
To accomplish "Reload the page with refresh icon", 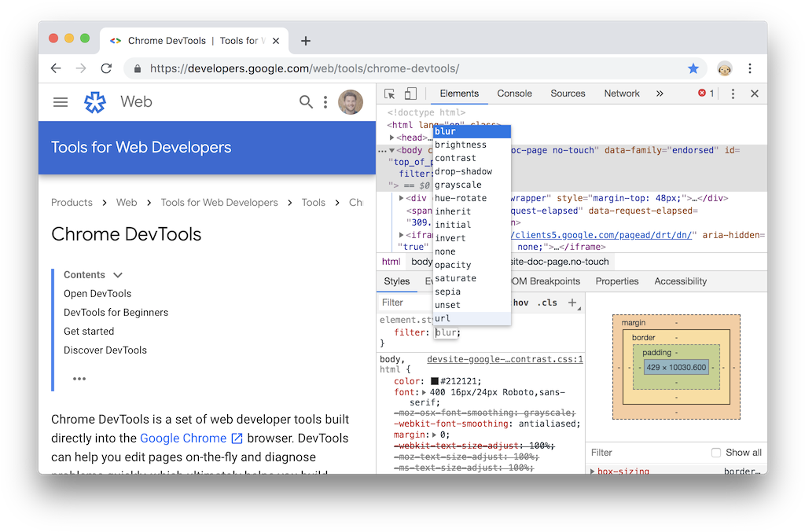I will click(106, 68).
